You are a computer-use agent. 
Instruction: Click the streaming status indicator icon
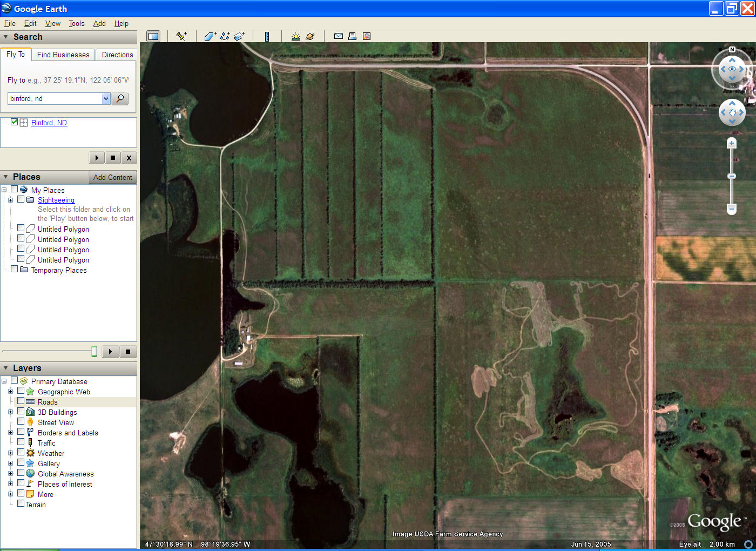pyautogui.click(x=748, y=545)
